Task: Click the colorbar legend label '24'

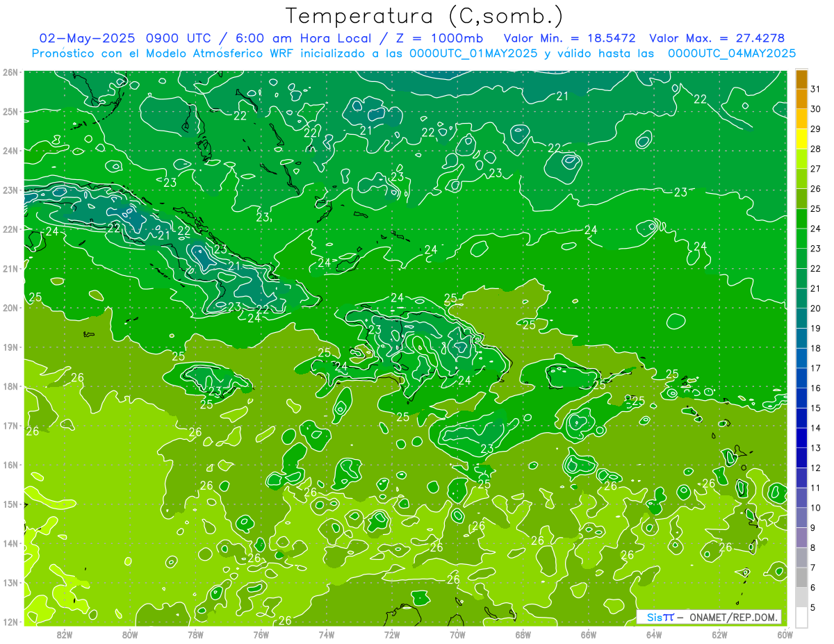Action: click(x=815, y=229)
